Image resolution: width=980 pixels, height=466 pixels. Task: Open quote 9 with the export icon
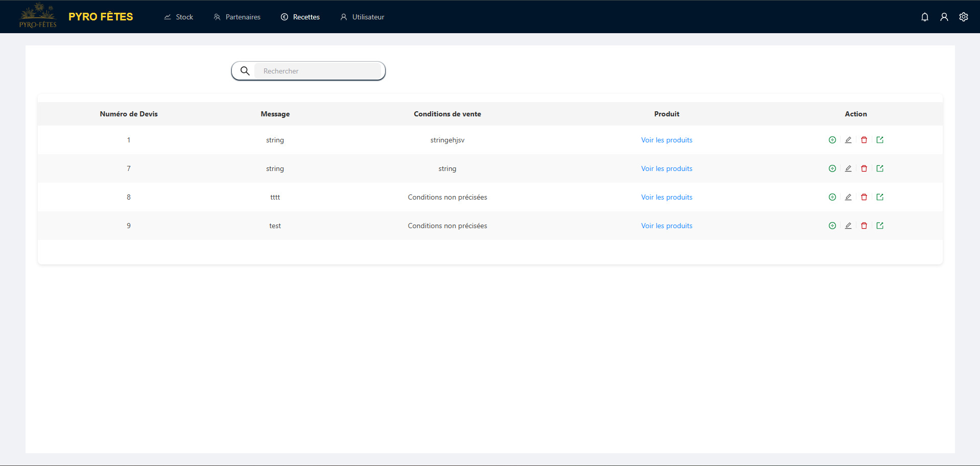click(x=879, y=226)
